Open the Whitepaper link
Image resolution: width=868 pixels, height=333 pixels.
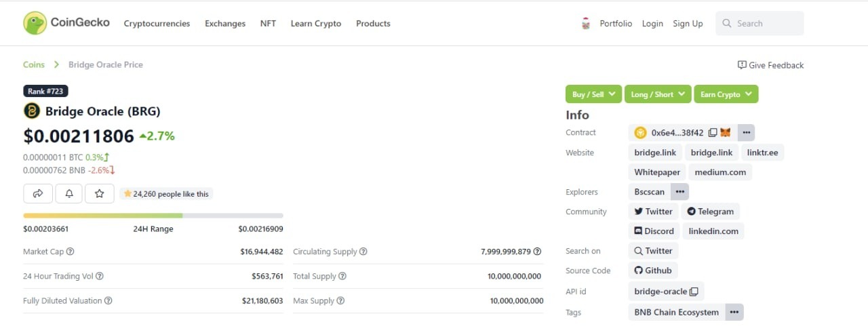coord(657,172)
